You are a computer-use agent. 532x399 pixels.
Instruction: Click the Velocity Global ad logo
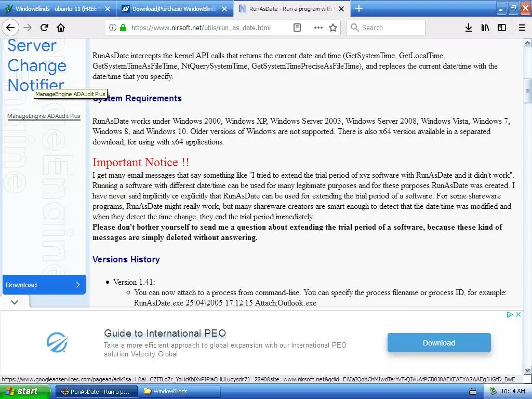(57, 342)
